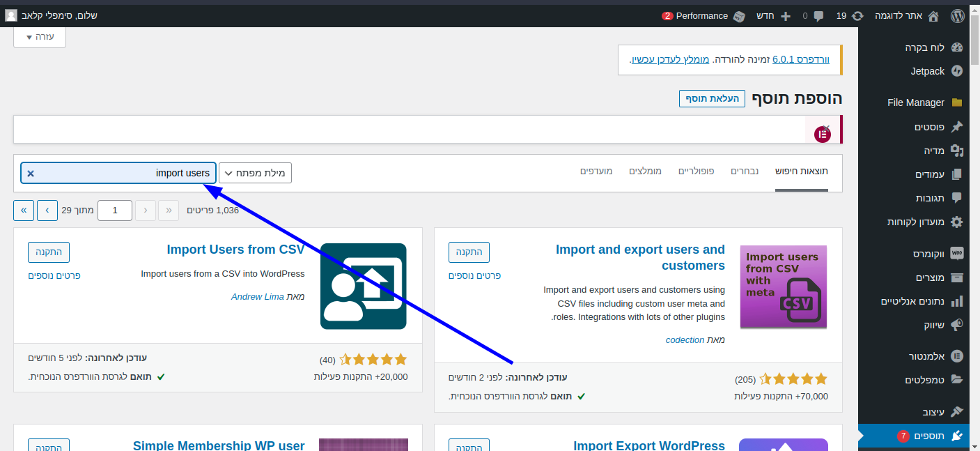
Task: Open the updates icon showing 19
Action: pyautogui.click(x=857, y=15)
